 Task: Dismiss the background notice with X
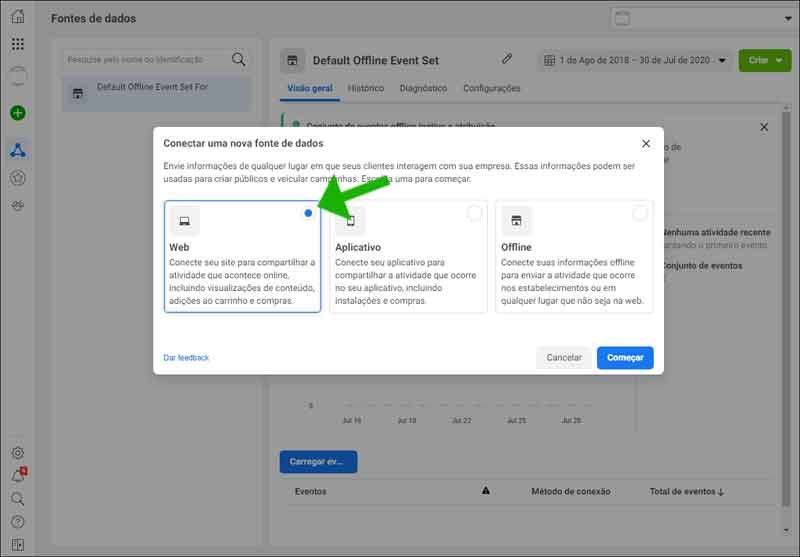(x=764, y=127)
